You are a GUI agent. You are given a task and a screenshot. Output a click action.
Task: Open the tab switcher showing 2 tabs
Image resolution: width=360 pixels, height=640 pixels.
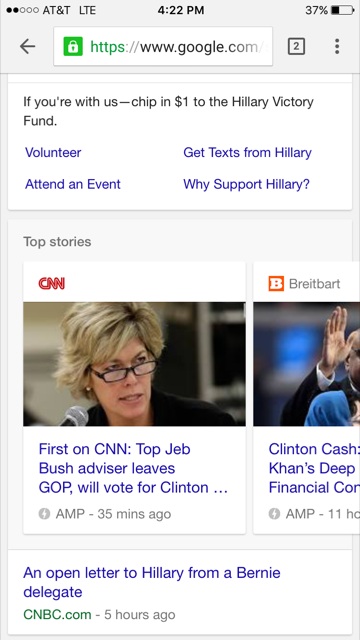tap(296, 47)
